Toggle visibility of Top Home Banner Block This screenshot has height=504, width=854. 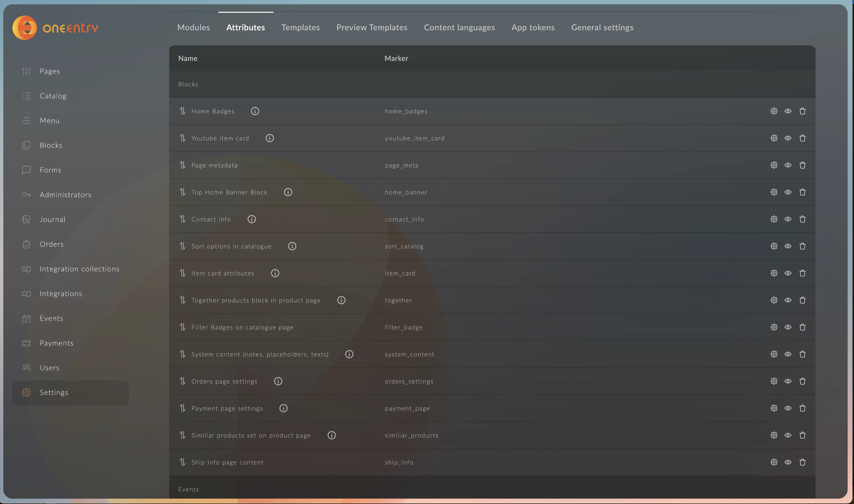click(x=788, y=192)
